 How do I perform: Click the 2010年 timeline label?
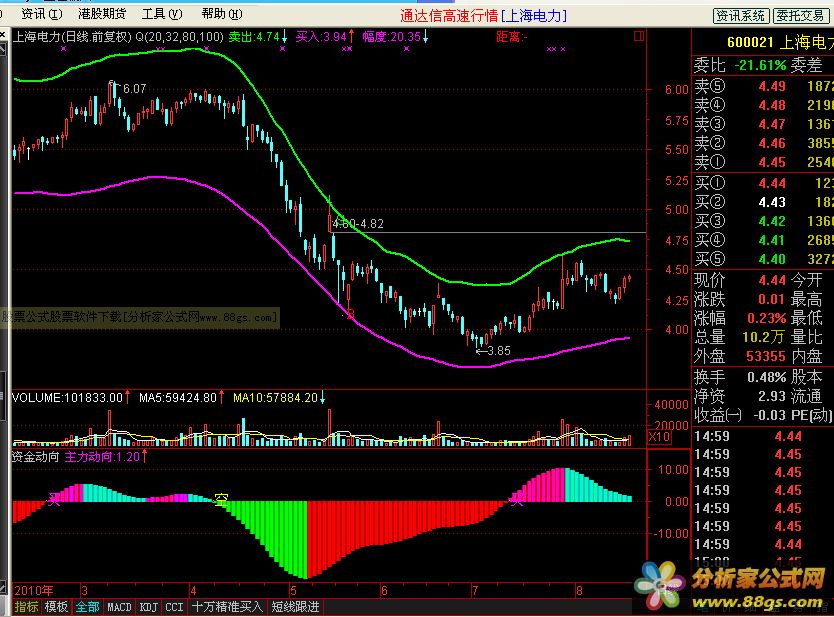coord(34,590)
